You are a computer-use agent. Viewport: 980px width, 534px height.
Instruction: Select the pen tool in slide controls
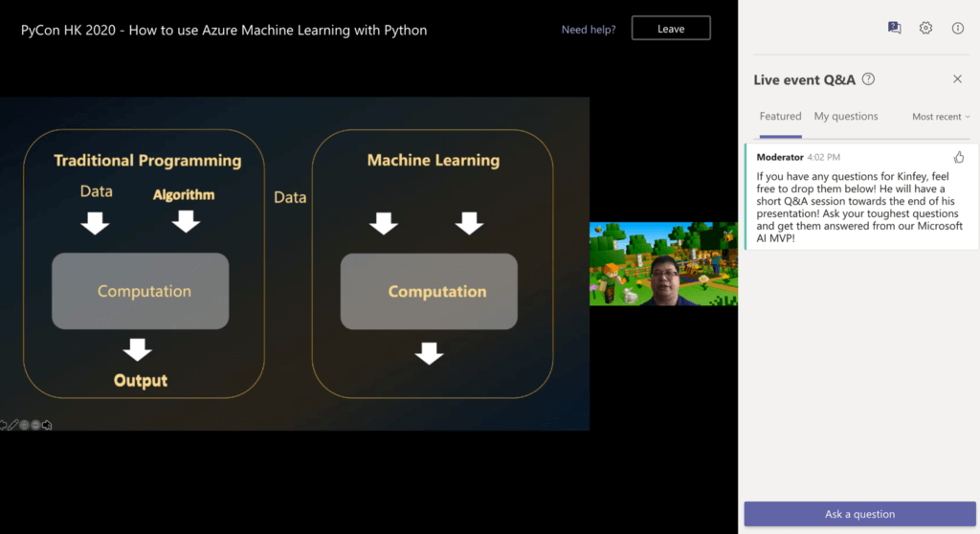pyautogui.click(x=13, y=425)
